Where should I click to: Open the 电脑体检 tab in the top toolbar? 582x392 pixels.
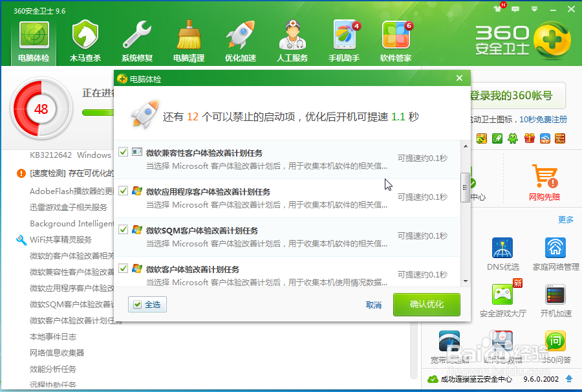click(x=34, y=41)
